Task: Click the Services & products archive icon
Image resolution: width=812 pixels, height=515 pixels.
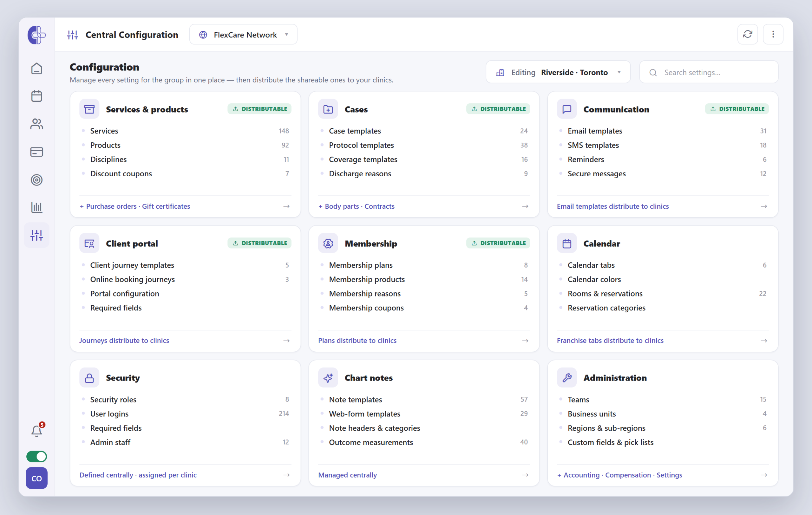Action: (x=89, y=109)
